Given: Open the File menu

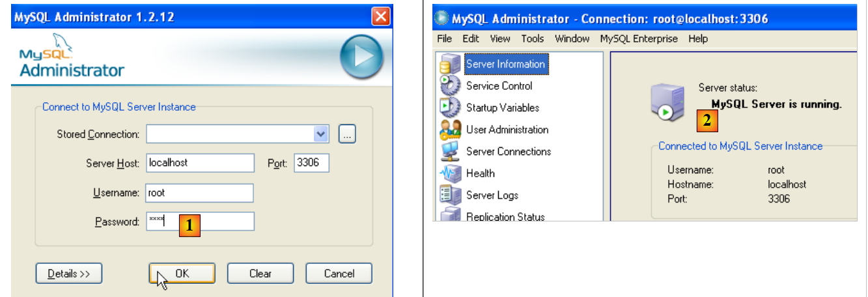Looking at the screenshot, I should [445, 39].
